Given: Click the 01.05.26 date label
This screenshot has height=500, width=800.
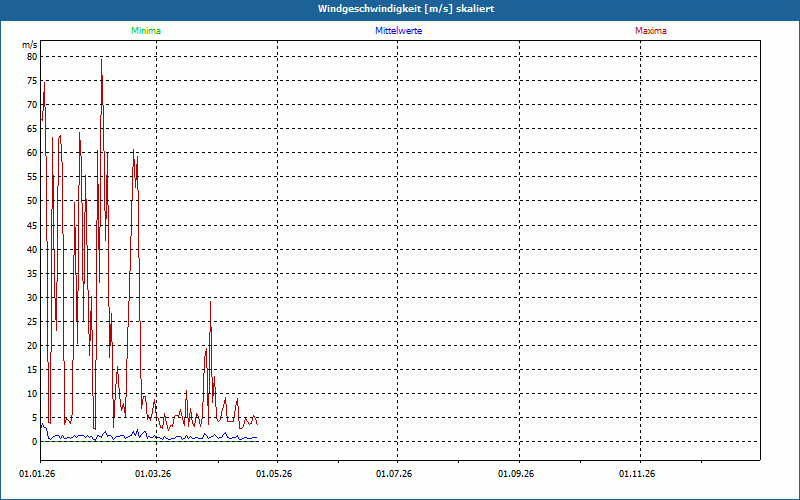Looking at the screenshot, I should [274, 474].
